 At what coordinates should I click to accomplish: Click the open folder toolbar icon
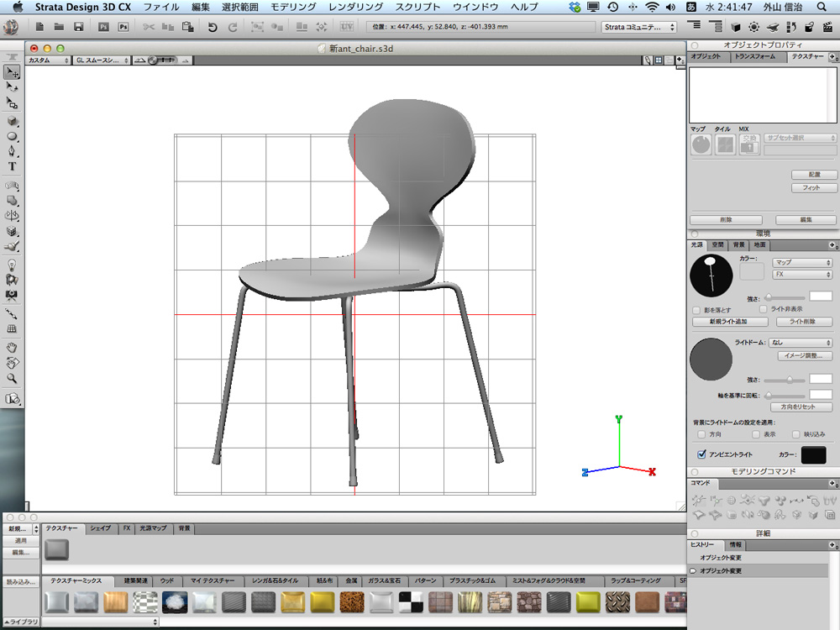click(59, 27)
